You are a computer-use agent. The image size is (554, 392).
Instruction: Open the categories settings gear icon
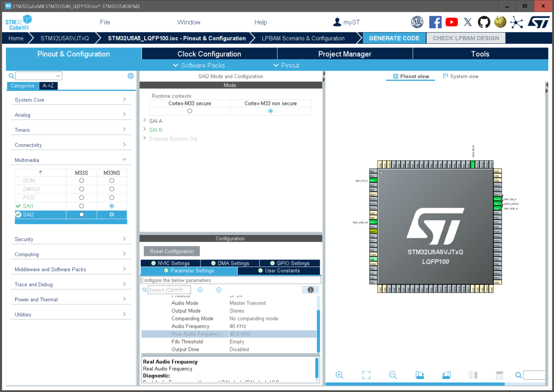coord(131,76)
